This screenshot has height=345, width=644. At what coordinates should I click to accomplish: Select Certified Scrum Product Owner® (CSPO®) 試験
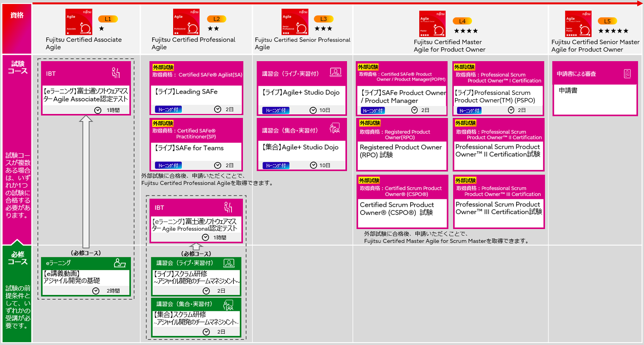[396, 208]
